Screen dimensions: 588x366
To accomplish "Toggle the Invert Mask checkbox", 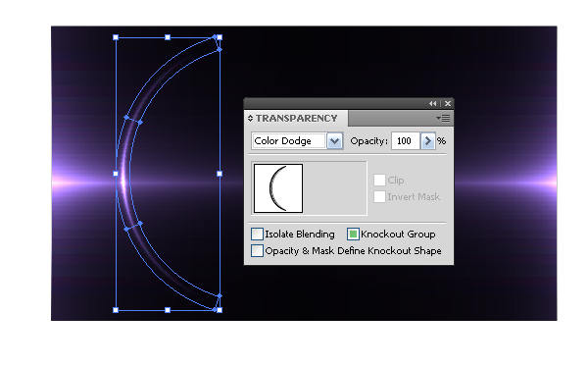I will tap(379, 196).
